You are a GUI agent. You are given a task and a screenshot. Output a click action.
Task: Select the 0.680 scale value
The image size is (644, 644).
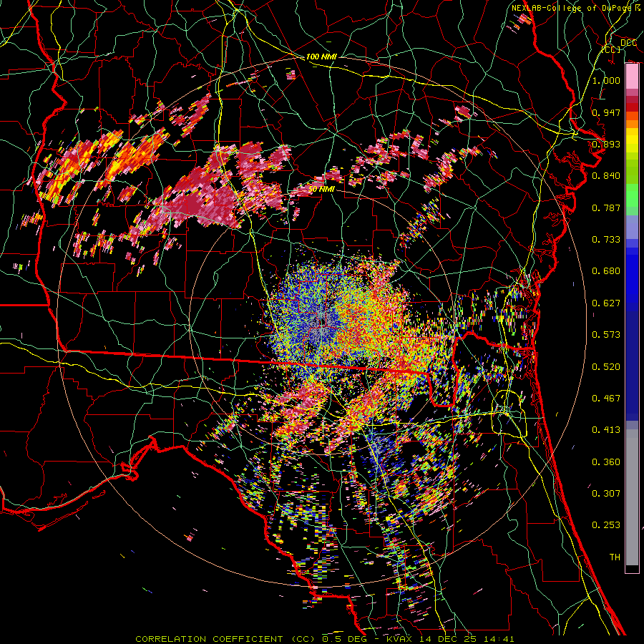[x=606, y=271]
